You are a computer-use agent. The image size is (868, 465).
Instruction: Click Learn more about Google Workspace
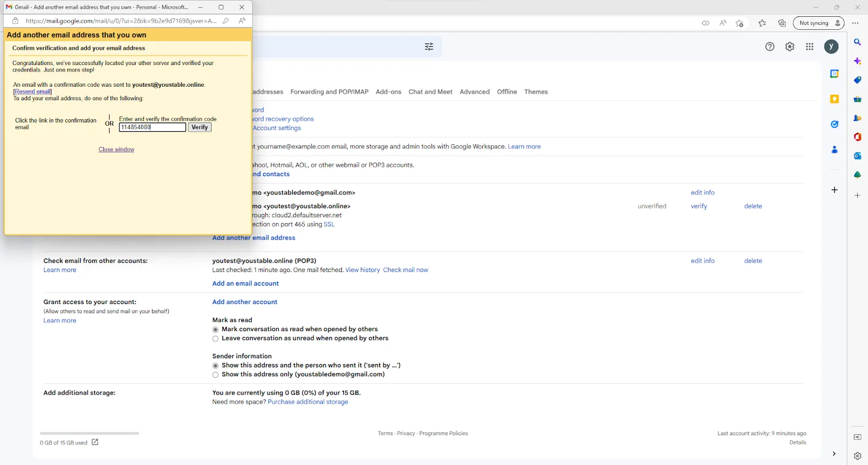(524, 146)
